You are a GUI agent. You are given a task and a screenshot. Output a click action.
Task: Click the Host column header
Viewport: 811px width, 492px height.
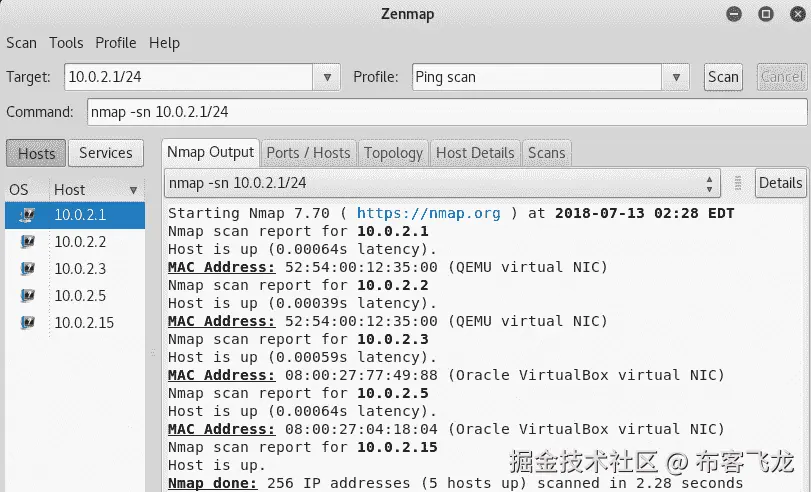(97, 190)
